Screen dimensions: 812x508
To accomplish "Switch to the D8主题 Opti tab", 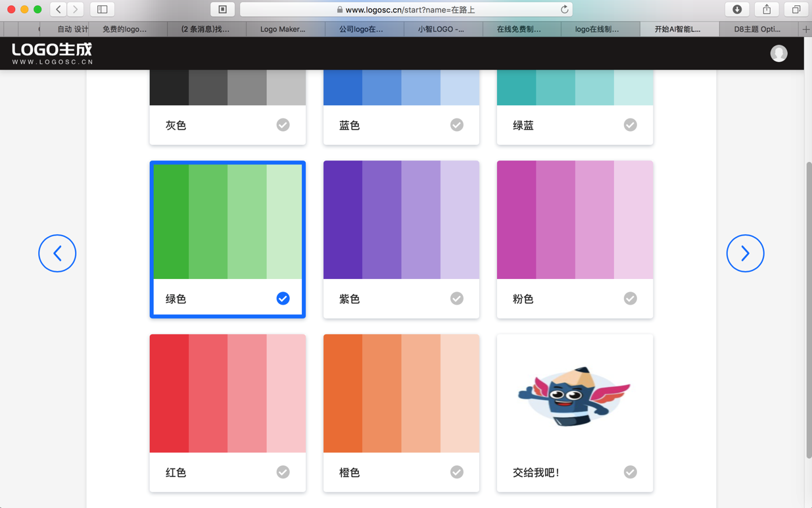I will point(759,29).
